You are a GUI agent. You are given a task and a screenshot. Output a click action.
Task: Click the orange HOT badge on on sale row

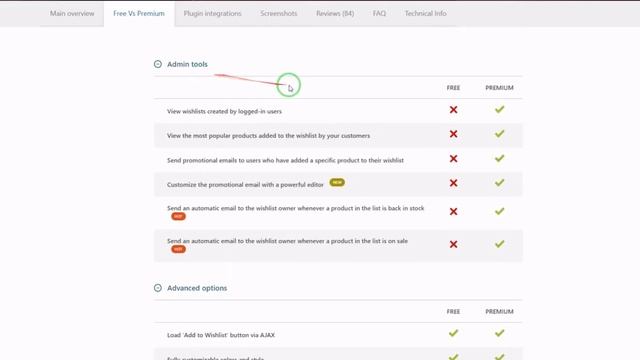click(x=178, y=249)
